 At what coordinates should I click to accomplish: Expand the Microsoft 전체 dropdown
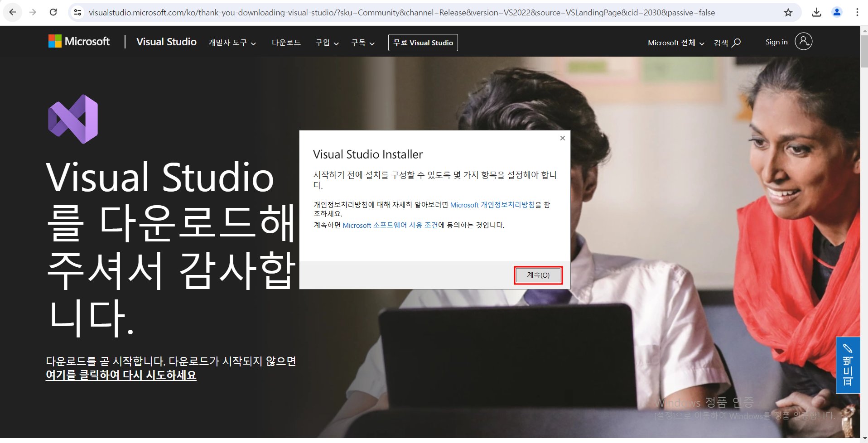click(676, 43)
